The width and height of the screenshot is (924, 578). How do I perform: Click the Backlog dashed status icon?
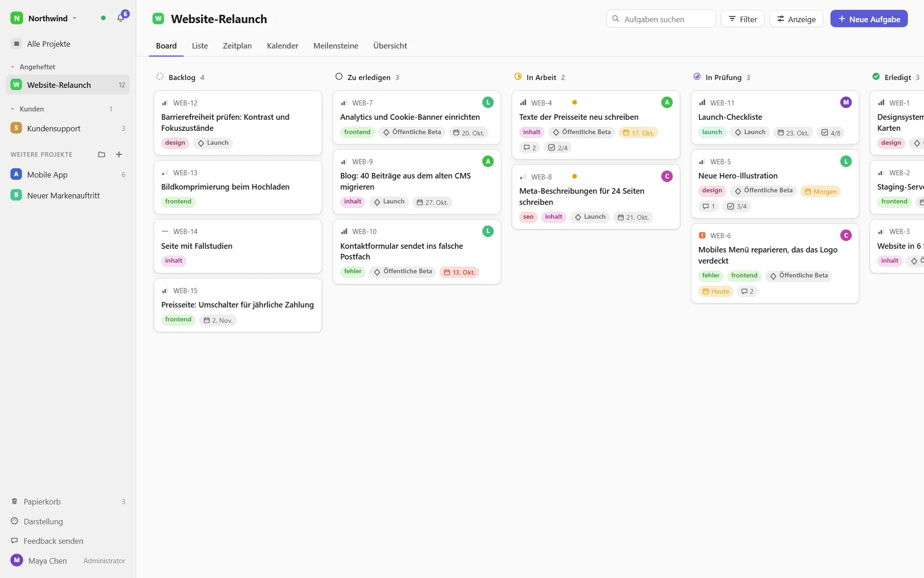160,77
